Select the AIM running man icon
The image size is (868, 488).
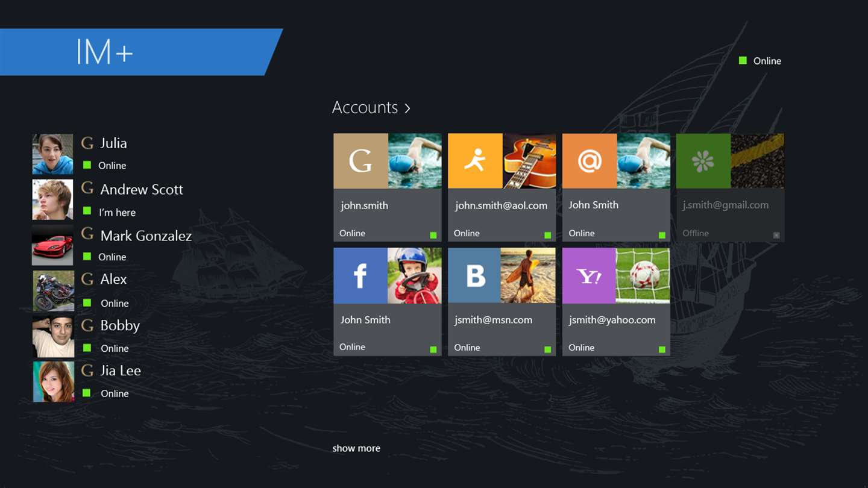click(475, 161)
